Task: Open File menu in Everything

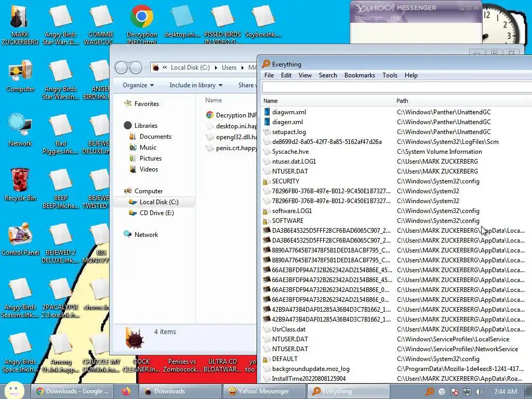Action: pos(269,75)
